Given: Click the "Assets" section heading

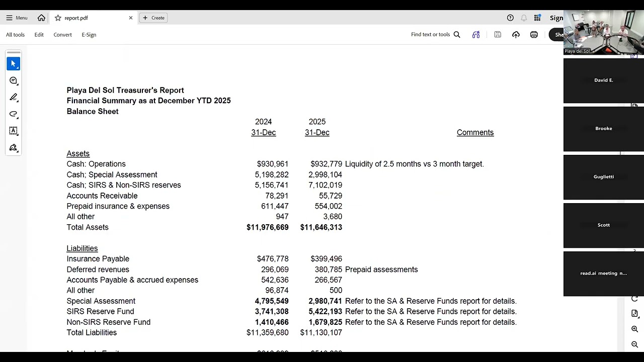Looking at the screenshot, I should 78,154.
